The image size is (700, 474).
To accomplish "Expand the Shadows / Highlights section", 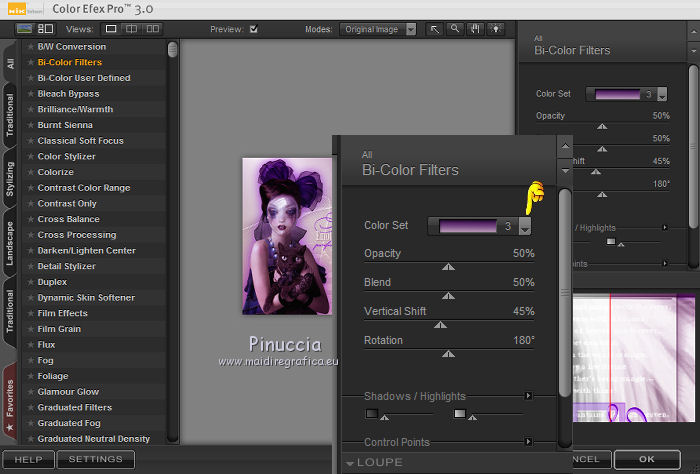I will (x=528, y=396).
